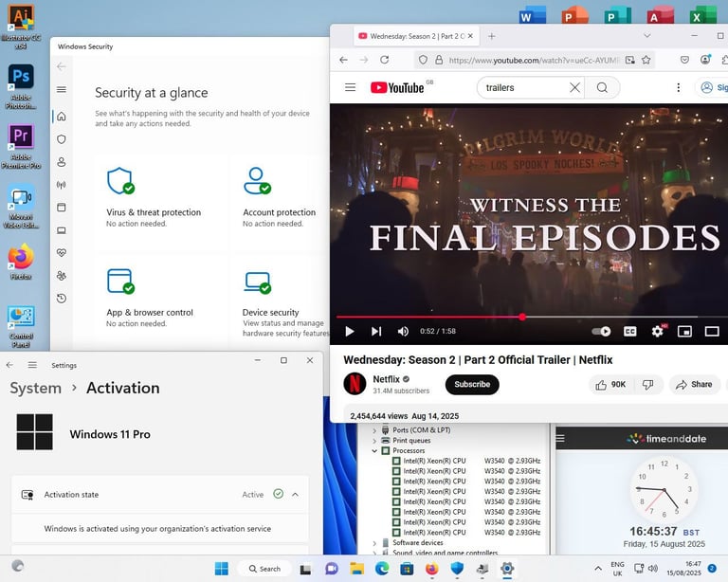The image size is (728, 582).
Task: Close the Wednesday Season 2 tab
Action: pyautogui.click(x=470, y=36)
